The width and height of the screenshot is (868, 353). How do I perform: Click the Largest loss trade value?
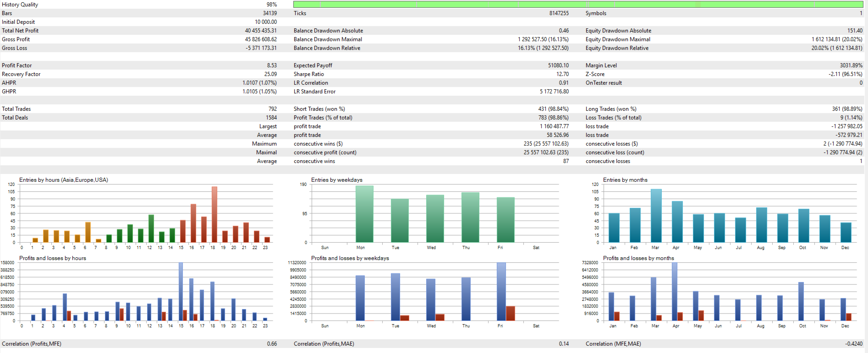(846, 126)
